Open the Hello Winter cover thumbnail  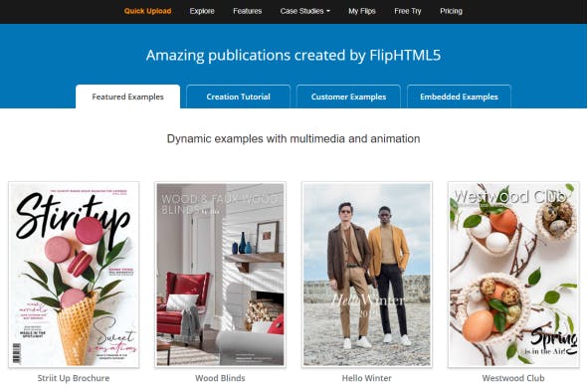coord(367,275)
